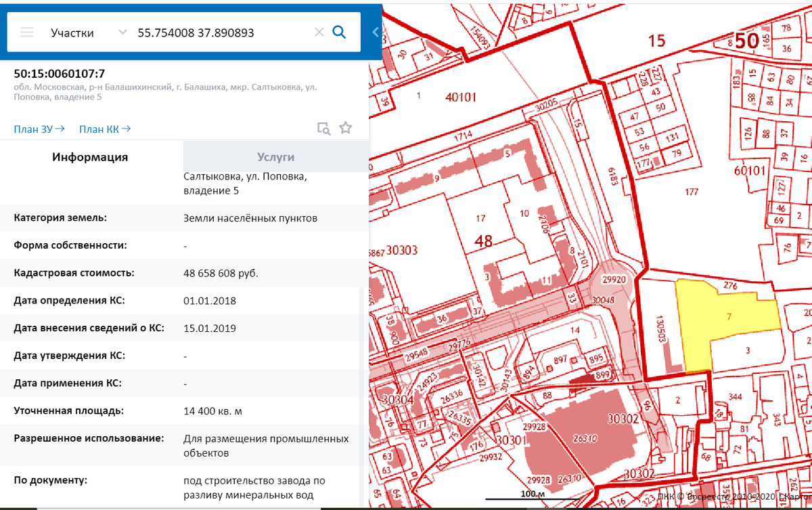Expand the Участки type dropdown
Screen dimensions: 812x510
[122, 32]
